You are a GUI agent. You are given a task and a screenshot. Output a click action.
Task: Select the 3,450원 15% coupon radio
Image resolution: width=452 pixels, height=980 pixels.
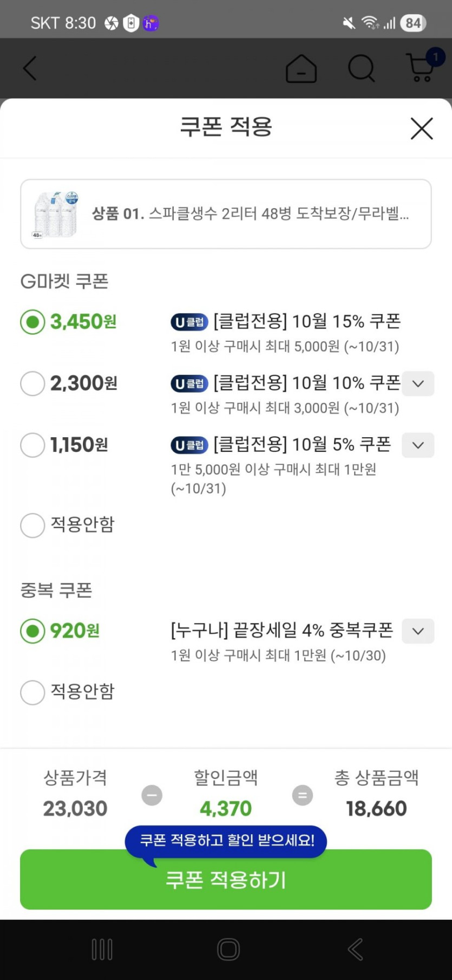(32, 322)
